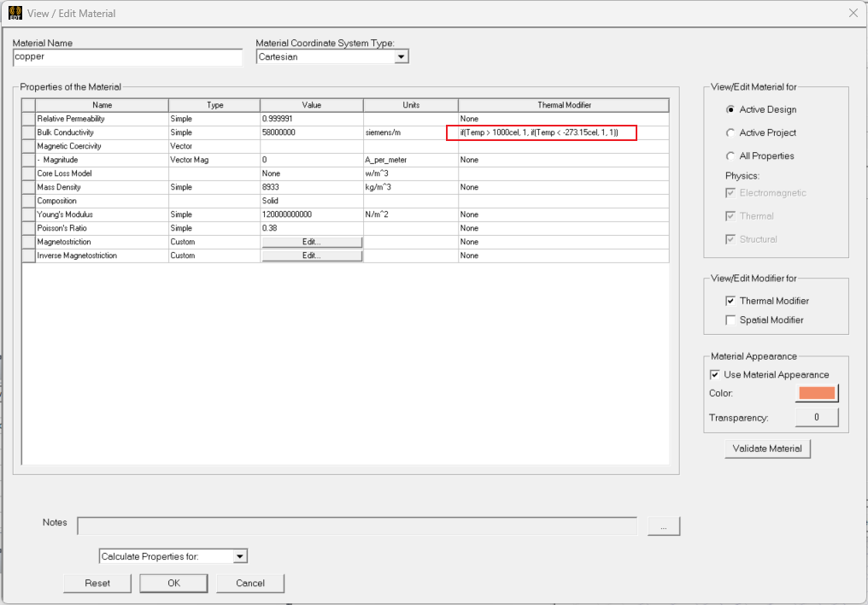Select the Active Design radio button
The height and width of the screenshot is (605, 868).
tap(730, 109)
